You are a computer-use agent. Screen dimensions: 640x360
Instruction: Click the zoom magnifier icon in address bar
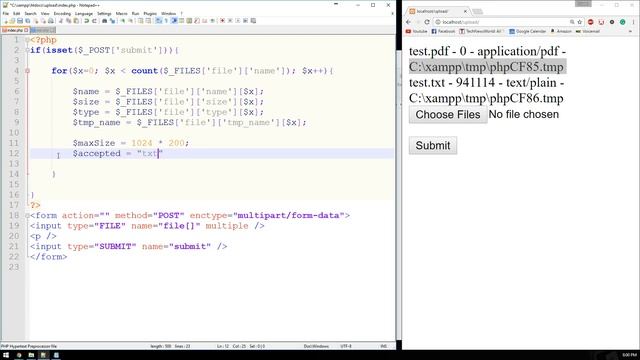[x=572, y=22]
